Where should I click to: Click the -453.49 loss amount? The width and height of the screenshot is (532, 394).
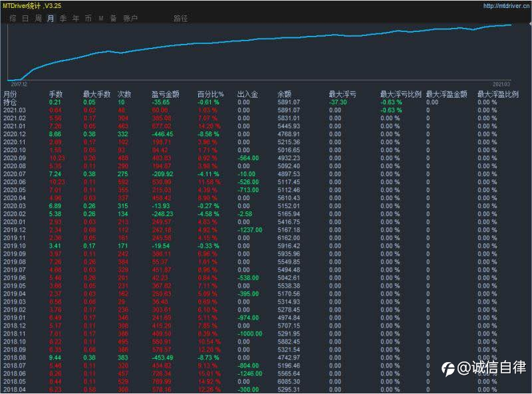pos(162,357)
